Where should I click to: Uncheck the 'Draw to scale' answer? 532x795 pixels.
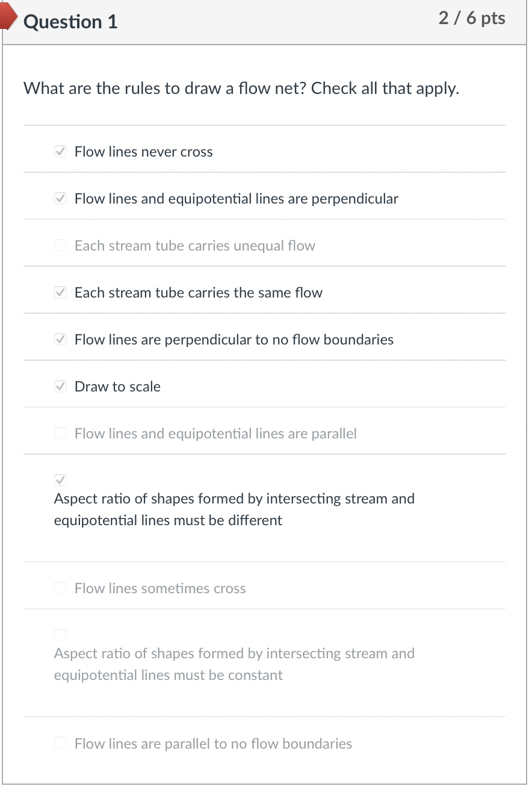tap(60, 386)
